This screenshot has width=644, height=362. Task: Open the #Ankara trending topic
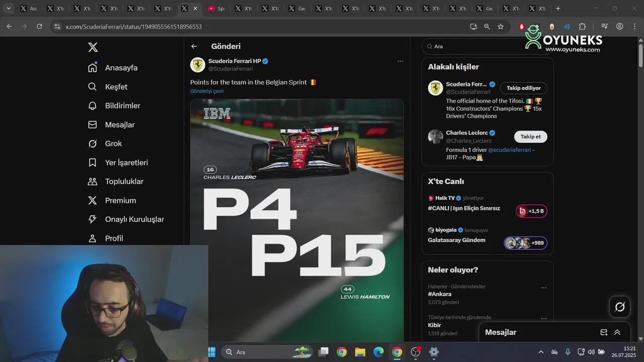[x=440, y=294]
